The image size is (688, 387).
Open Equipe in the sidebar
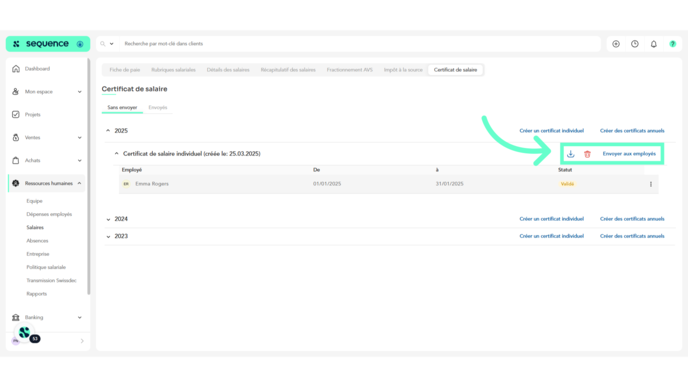(x=34, y=201)
